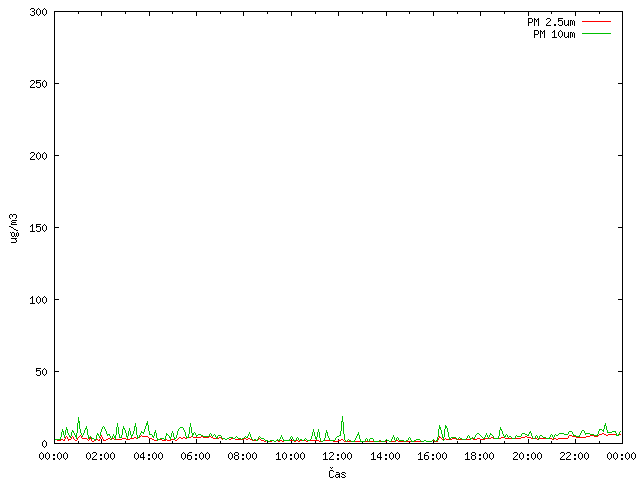640x480 pixels.
Task: Click the 200 y-axis value
Action: (38, 156)
